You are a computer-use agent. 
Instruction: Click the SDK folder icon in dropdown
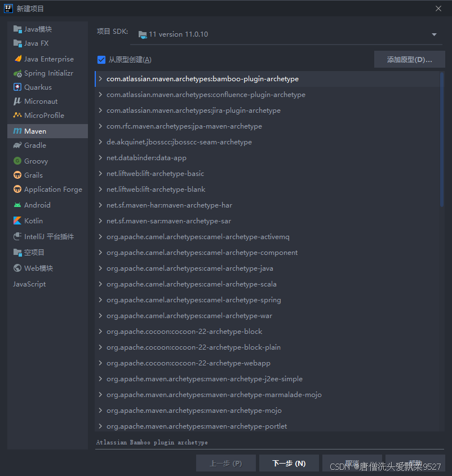143,34
